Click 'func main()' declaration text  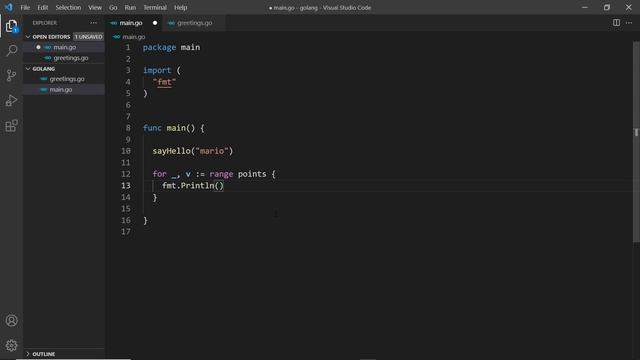pos(169,128)
